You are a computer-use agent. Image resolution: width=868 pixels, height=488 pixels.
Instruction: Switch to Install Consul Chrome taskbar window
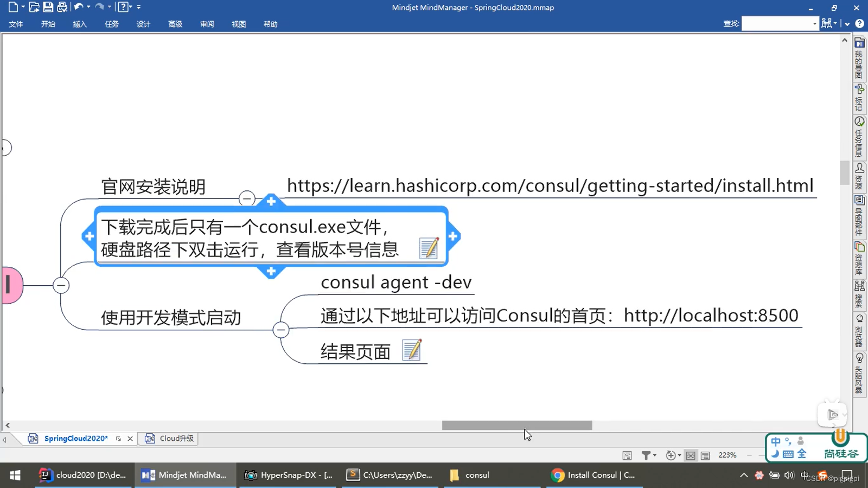[593, 475]
